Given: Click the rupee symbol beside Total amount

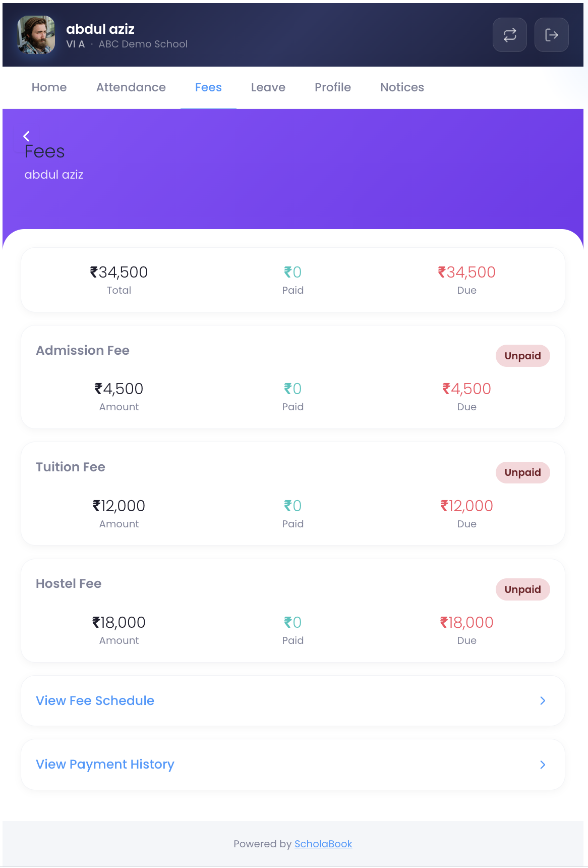Looking at the screenshot, I should (94, 272).
